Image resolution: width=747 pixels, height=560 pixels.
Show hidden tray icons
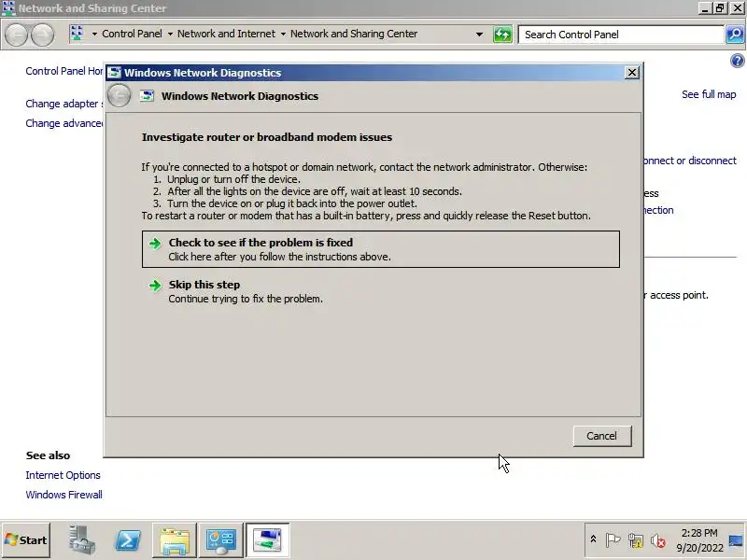pyautogui.click(x=593, y=539)
